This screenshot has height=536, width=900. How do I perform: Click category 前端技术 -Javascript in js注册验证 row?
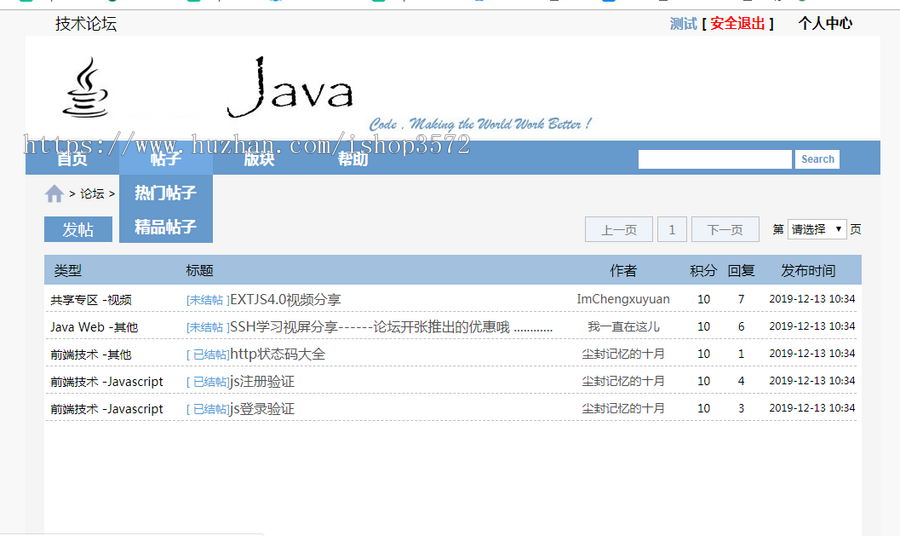click(107, 382)
